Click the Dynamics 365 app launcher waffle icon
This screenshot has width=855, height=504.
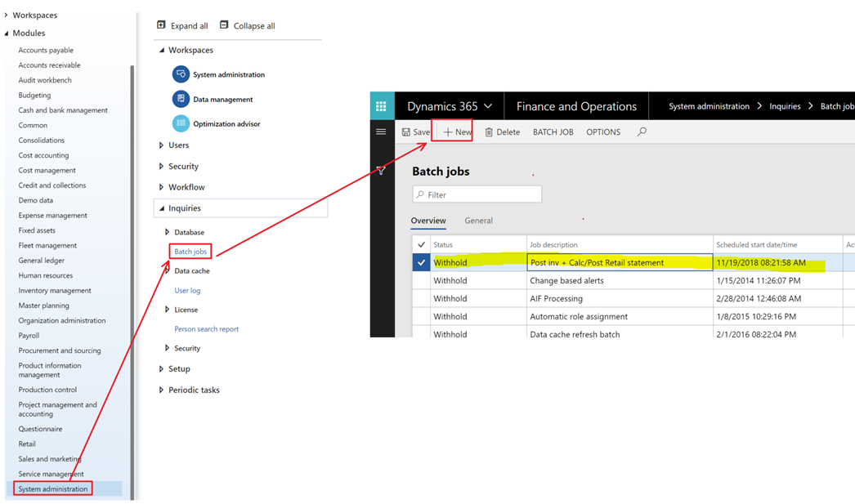click(x=381, y=106)
